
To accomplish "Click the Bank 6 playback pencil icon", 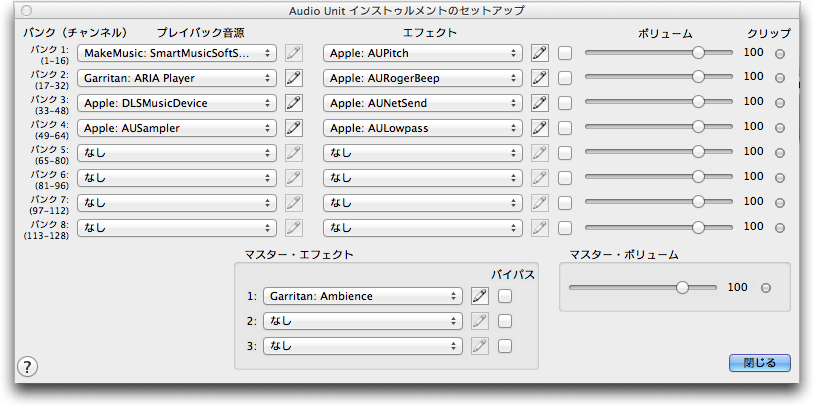I will [x=294, y=178].
